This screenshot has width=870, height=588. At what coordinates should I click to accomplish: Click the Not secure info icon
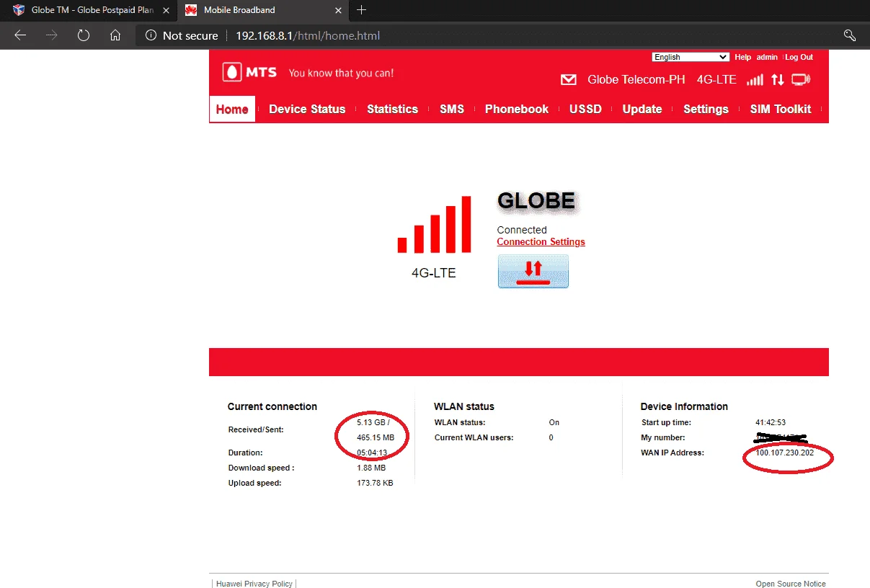point(151,35)
